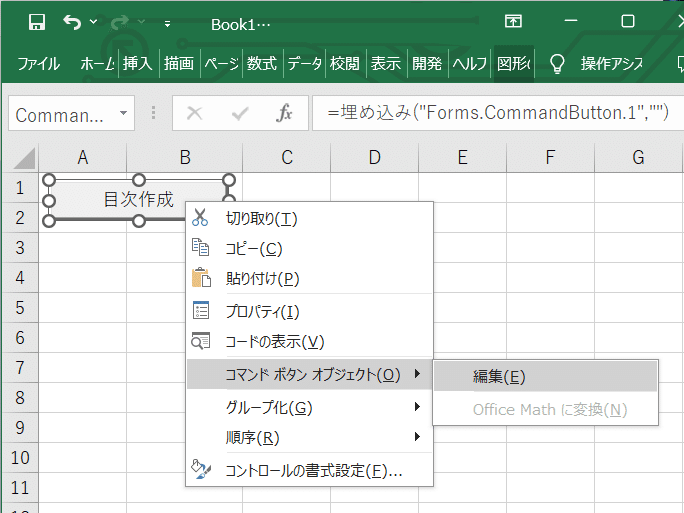Choose コードの表示(V) from context menu

(310, 342)
